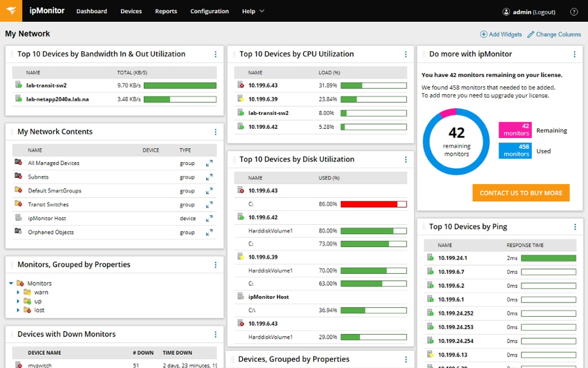Click the Add Widgets plus icon
Viewport: 588px width, 368px height.
pyautogui.click(x=483, y=34)
